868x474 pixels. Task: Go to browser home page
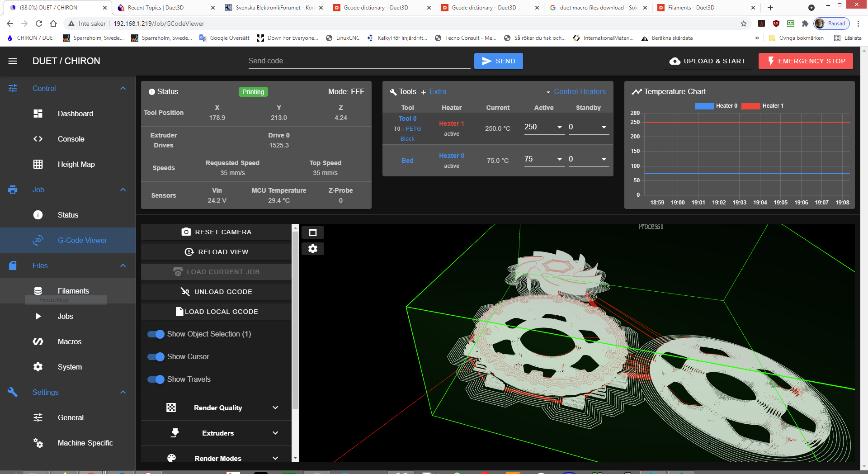(x=53, y=24)
